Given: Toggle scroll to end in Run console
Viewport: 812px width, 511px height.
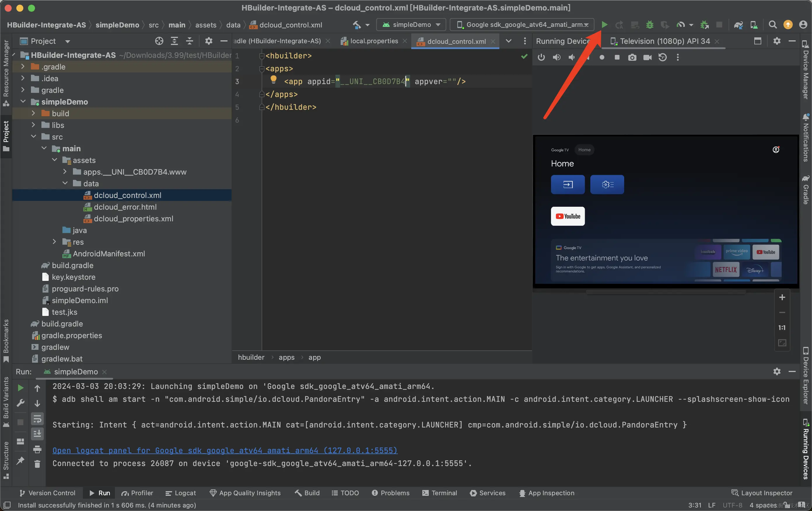Looking at the screenshot, I should coord(37,434).
